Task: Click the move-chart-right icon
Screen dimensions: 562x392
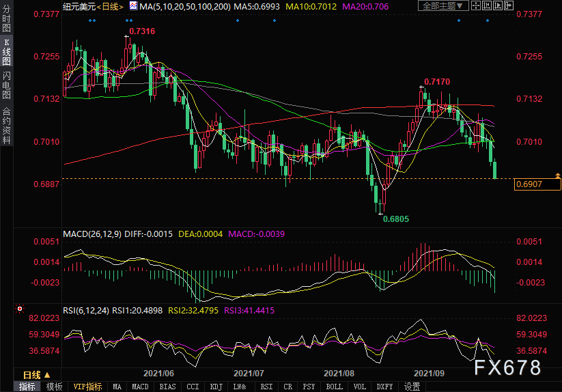Action: pos(509,5)
